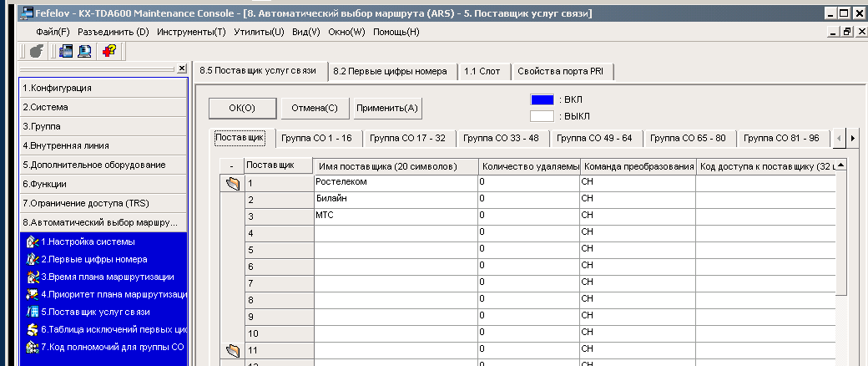
Task: Click icon beside 1.Настройка системы
Action: tap(33, 241)
